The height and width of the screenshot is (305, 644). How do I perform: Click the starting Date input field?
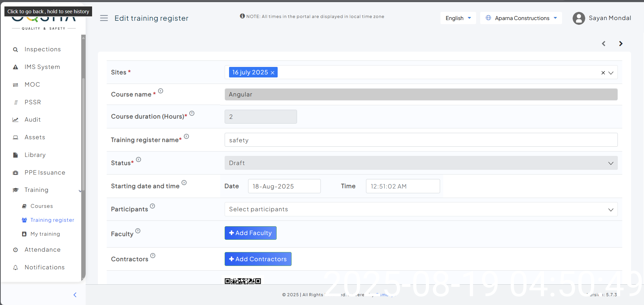click(x=284, y=186)
